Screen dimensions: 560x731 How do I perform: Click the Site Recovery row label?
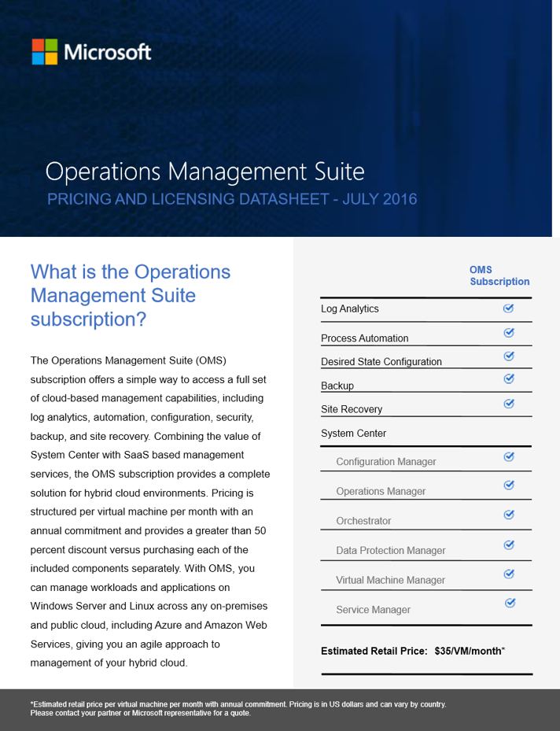point(352,409)
